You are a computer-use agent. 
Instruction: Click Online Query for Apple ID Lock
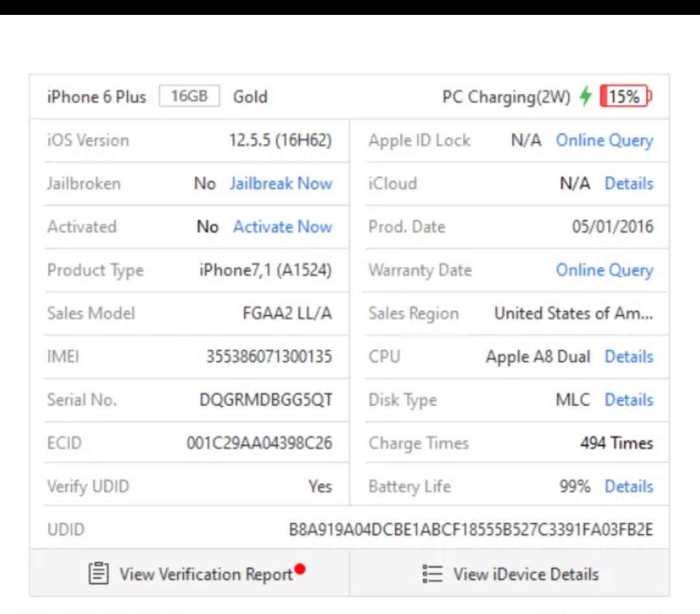click(x=605, y=141)
